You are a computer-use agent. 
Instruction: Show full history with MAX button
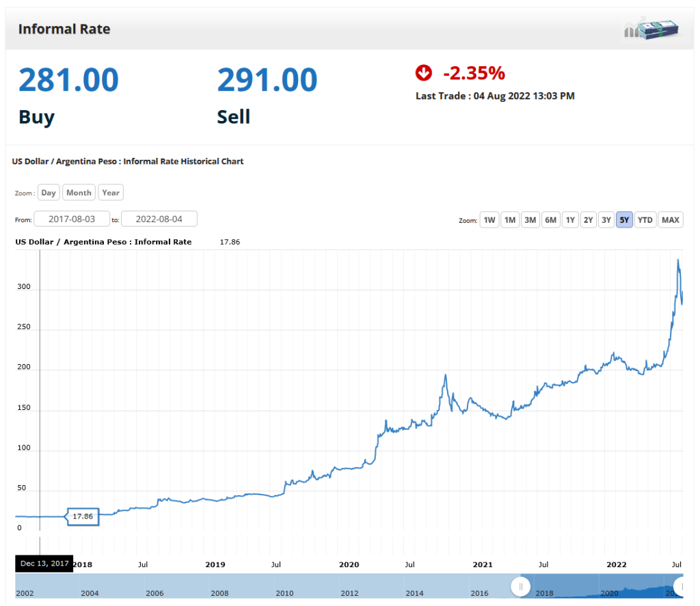[671, 220]
